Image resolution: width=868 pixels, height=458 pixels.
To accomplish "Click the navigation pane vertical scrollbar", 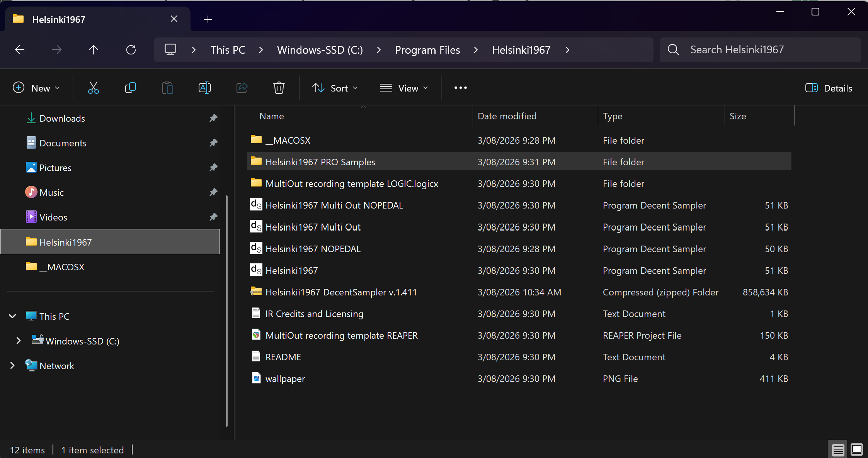I will 226,311.
